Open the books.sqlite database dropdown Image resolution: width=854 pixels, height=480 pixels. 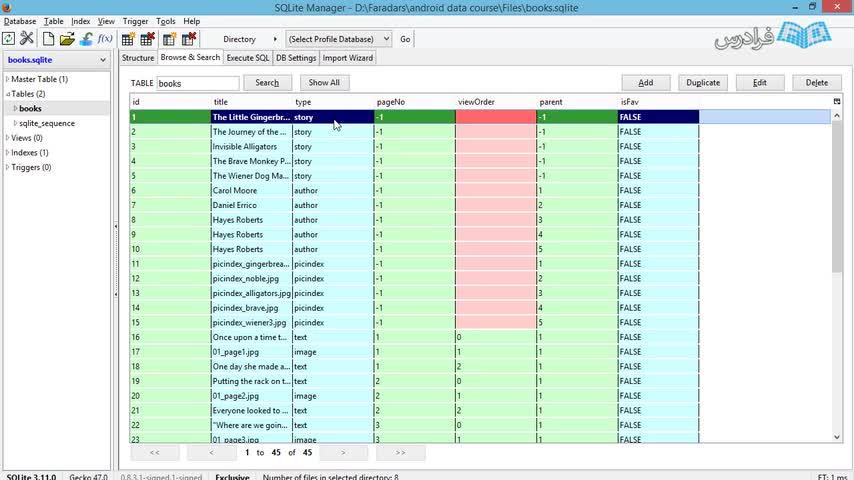pyautogui.click(x=57, y=60)
